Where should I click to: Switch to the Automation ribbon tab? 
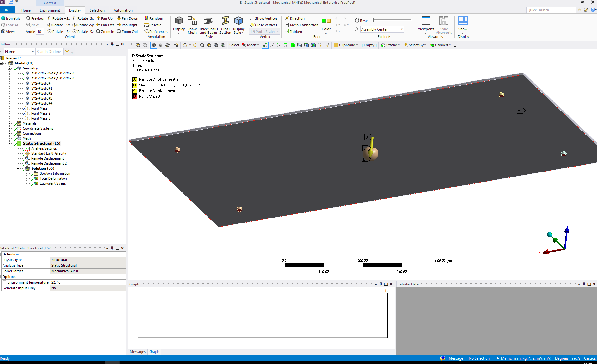(123, 10)
